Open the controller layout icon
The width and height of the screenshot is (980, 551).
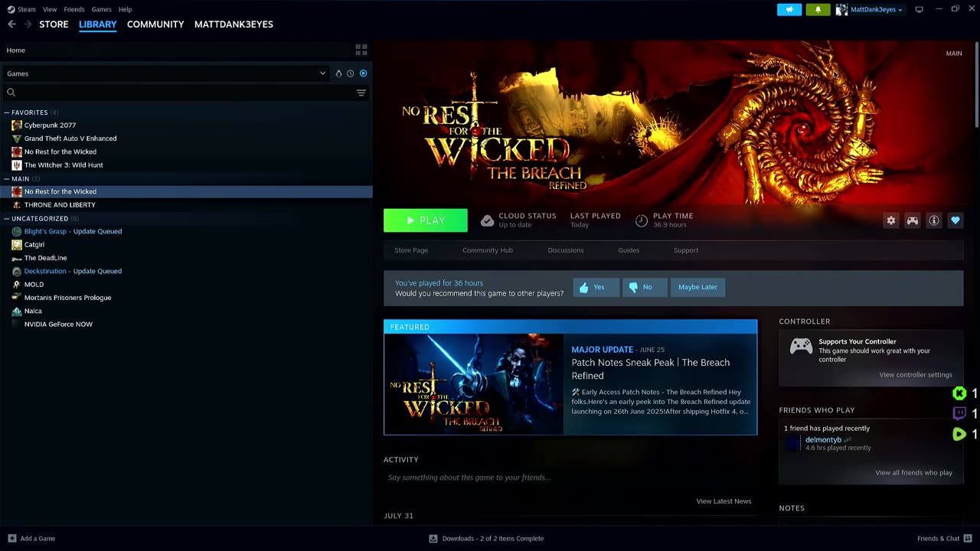(x=913, y=220)
